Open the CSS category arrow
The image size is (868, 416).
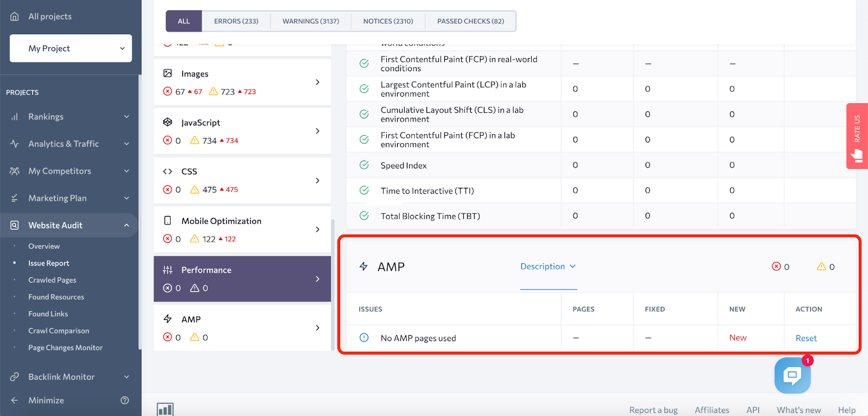(x=317, y=180)
